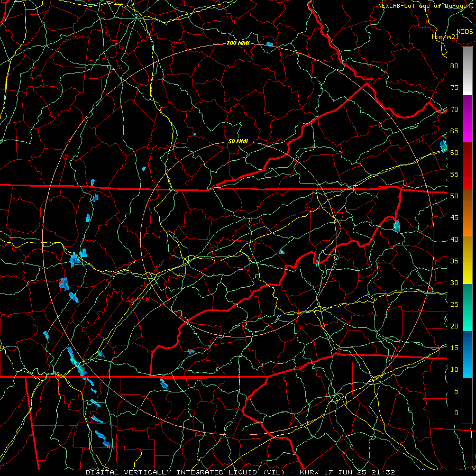
Task: Click the brown-orange segment of the color bar
Action: [467, 213]
